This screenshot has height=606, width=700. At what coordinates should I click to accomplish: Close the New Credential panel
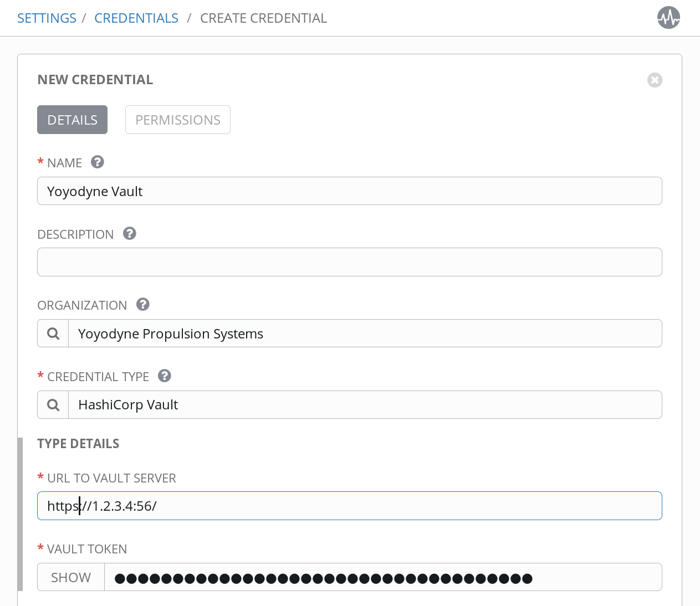pos(655,80)
